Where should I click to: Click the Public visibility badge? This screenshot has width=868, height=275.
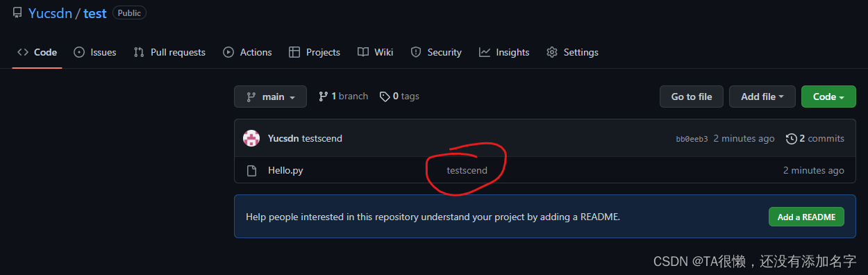(129, 13)
